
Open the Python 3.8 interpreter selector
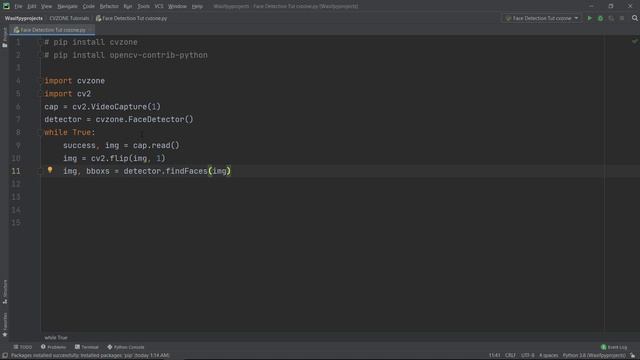pyautogui.click(x=594, y=356)
